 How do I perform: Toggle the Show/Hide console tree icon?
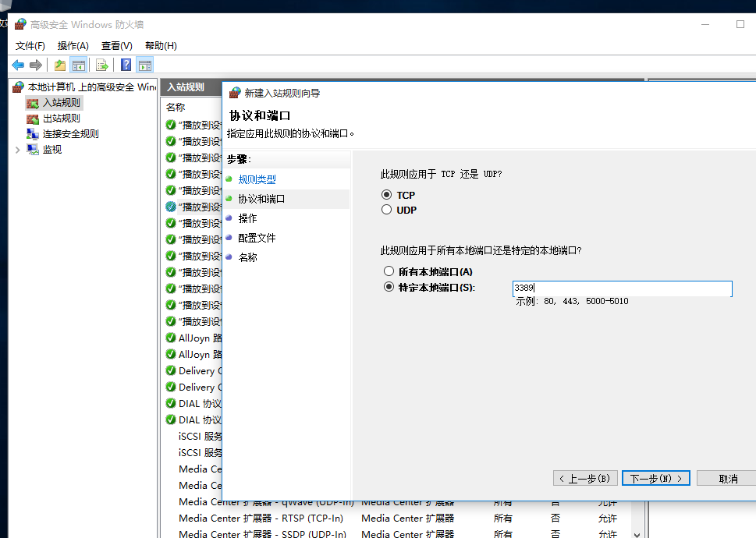(x=79, y=65)
